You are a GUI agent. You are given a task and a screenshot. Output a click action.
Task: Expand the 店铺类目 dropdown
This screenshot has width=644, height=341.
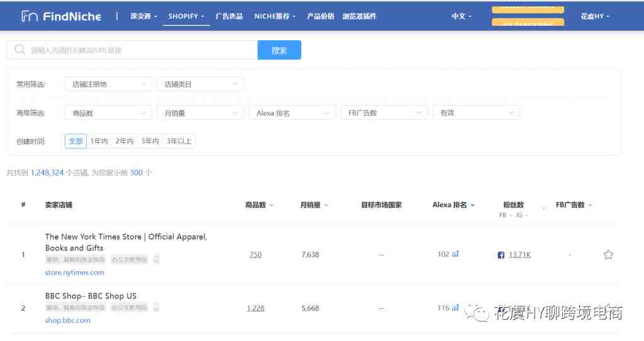coord(200,84)
